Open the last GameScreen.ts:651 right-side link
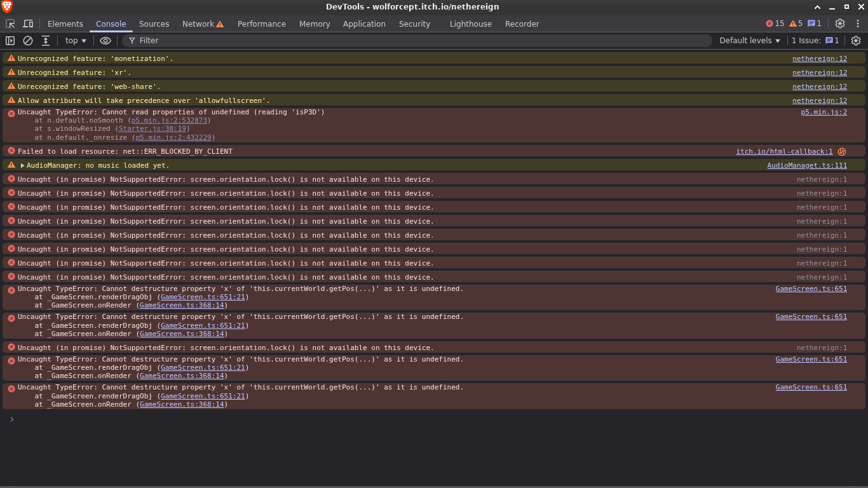This screenshot has width=868, height=488. click(811, 387)
